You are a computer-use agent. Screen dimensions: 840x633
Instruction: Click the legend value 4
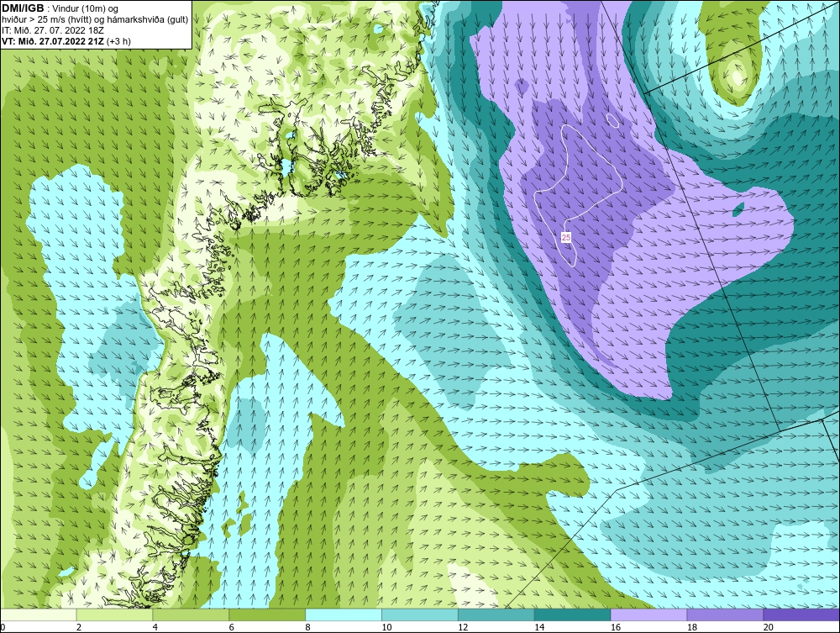[x=155, y=627]
